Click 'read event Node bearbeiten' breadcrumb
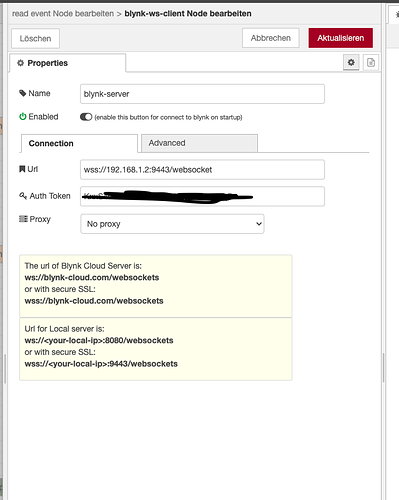399x500 pixels. tap(63, 14)
